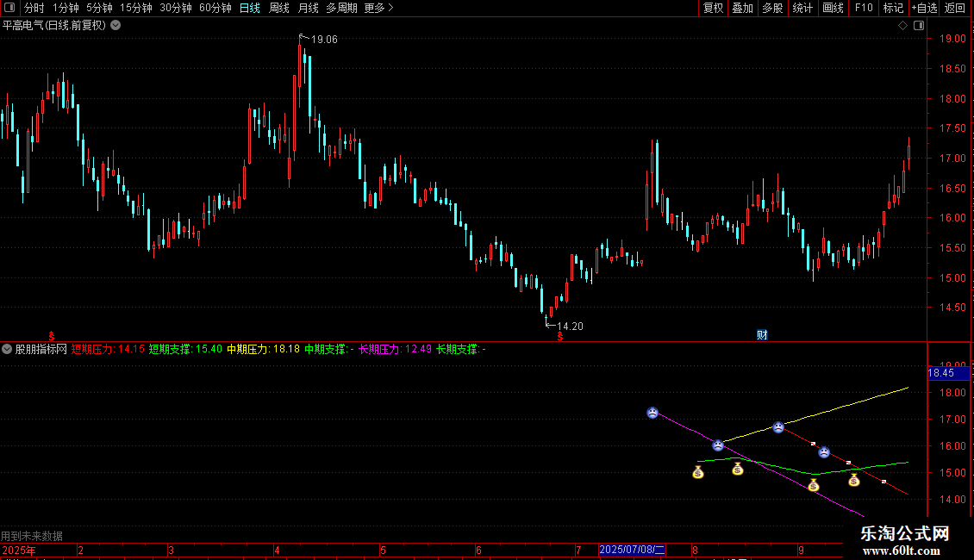Viewport: 974px width, 560px height.
Task: Click month 4 on the time axis
Action: pyautogui.click(x=277, y=550)
